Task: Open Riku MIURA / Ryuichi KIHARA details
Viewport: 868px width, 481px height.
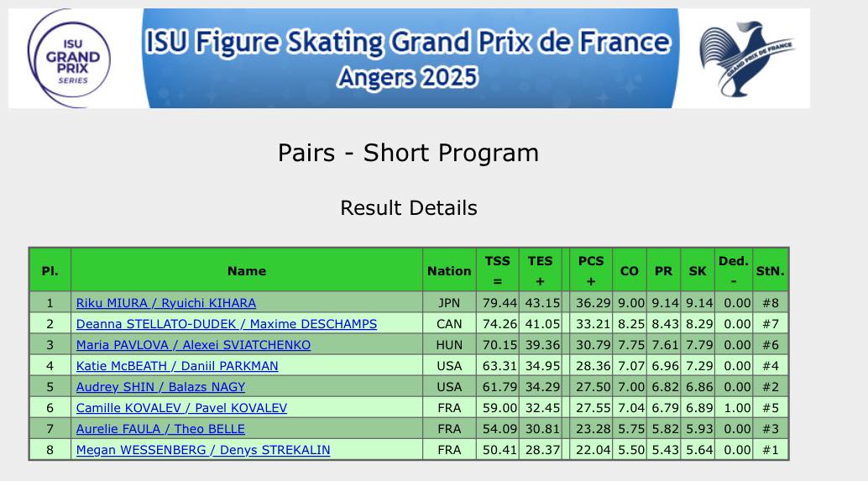Action: tap(165, 303)
